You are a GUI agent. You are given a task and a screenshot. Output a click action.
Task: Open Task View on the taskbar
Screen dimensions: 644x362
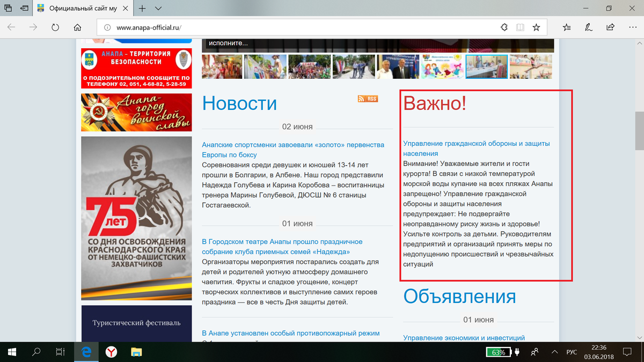click(61, 352)
